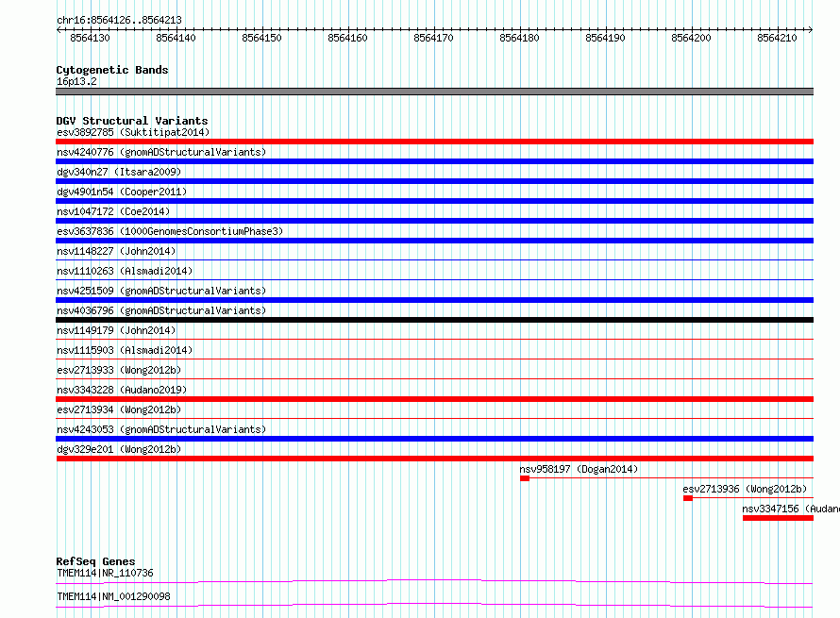Open variant esv2713933 (Wong2012b) label
The width and height of the screenshot is (840, 618).
coord(119,370)
